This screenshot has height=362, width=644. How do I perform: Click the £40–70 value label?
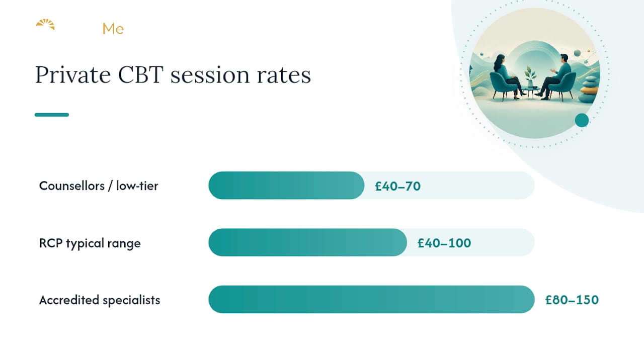tap(397, 187)
